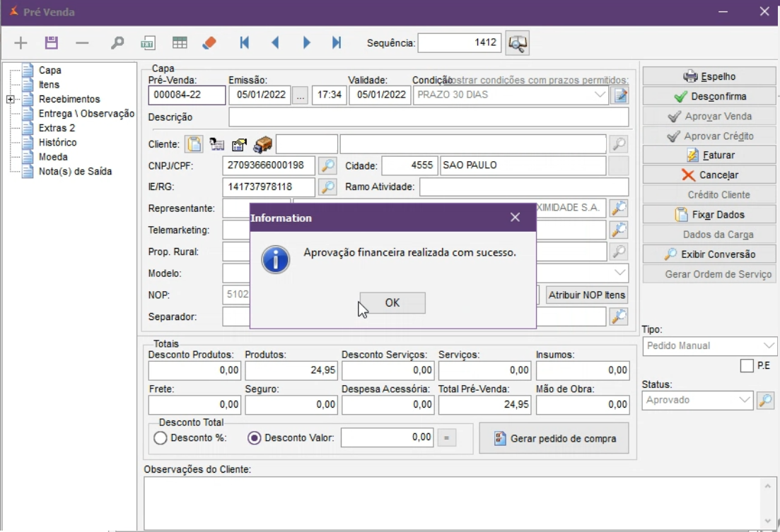Expand the Recebimentos tree node
Viewport: 780px width, 532px height.
pos(11,100)
